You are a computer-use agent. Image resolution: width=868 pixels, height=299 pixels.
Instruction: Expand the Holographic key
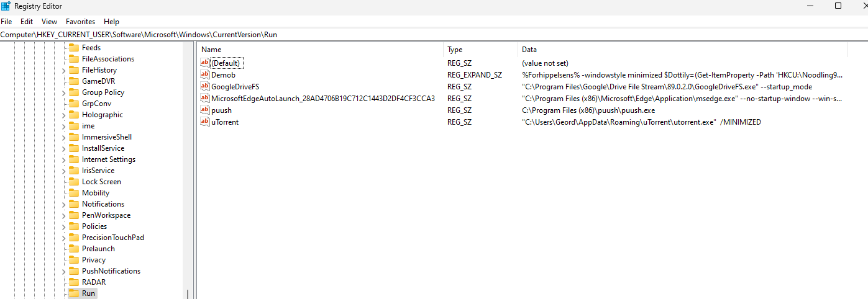click(x=63, y=115)
